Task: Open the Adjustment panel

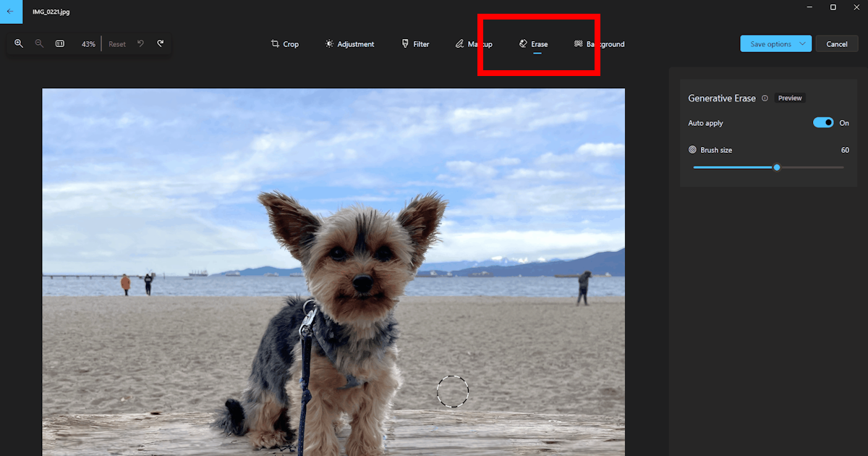Action: [349, 43]
